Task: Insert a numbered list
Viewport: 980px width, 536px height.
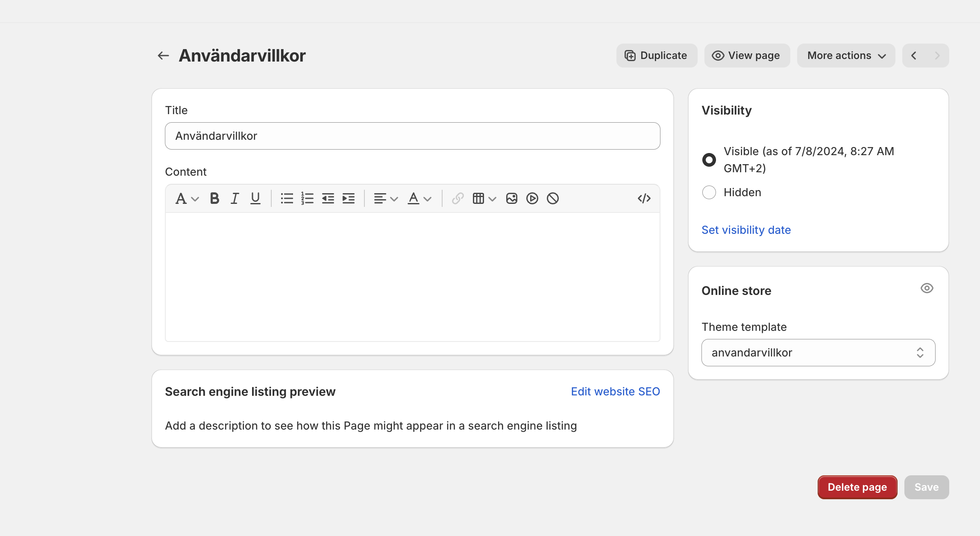Action: point(307,198)
